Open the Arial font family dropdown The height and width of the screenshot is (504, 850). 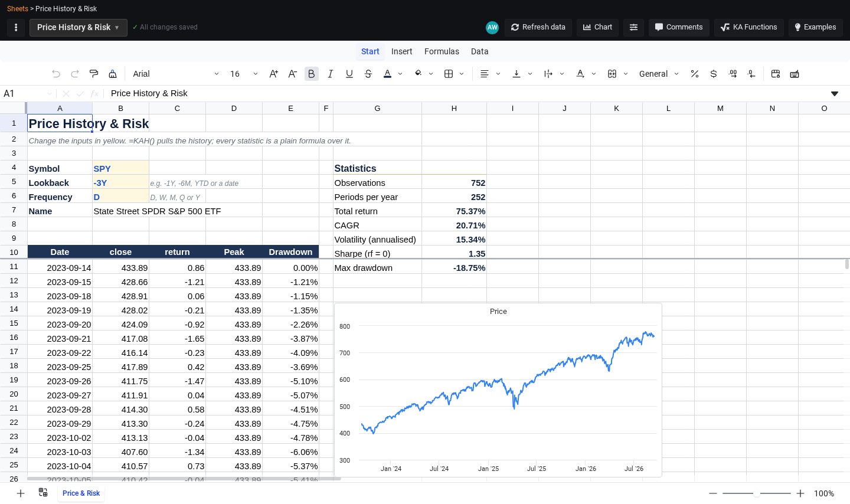tap(175, 74)
